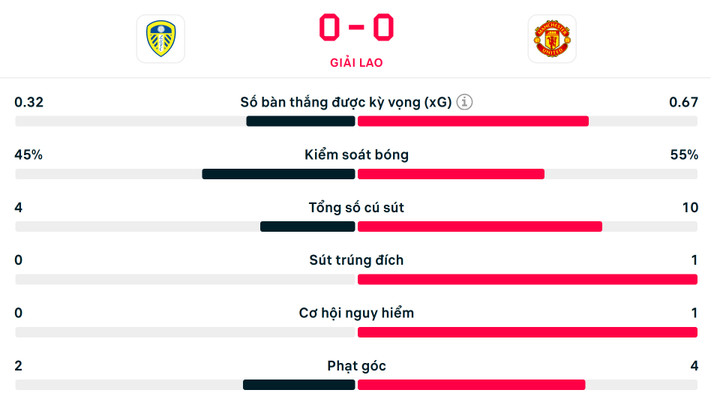Click Leeds' dark possession bar
Image resolution: width=720 pixels, height=405 pixels.
point(279,174)
